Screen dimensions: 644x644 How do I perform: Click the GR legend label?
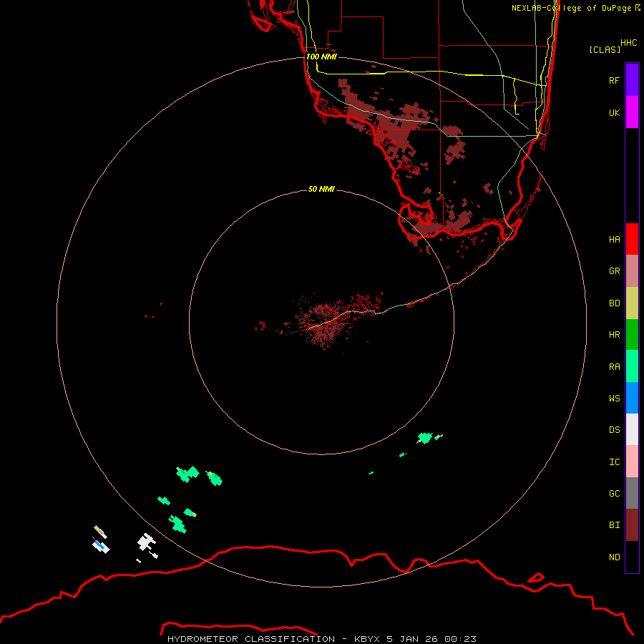click(614, 271)
